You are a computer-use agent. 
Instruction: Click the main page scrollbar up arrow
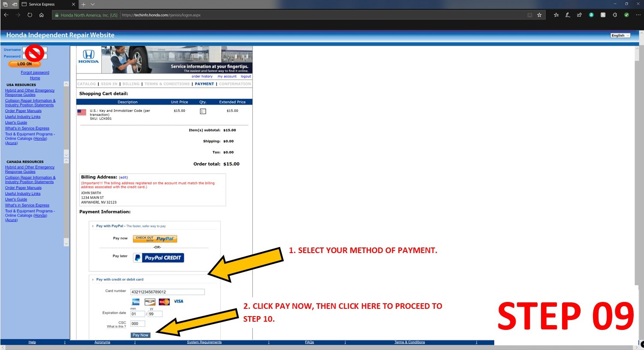(x=637, y=48)
